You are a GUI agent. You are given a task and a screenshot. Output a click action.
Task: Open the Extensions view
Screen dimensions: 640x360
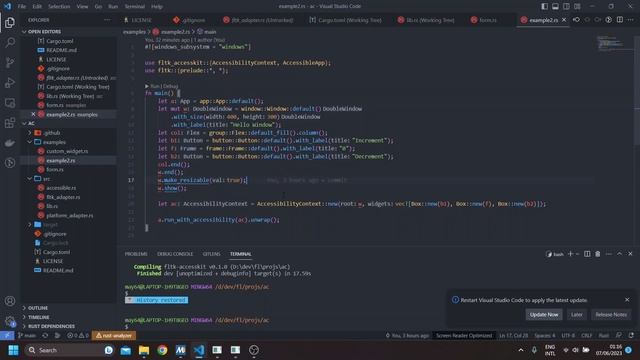pyautogui.click(x=10, y=122)
